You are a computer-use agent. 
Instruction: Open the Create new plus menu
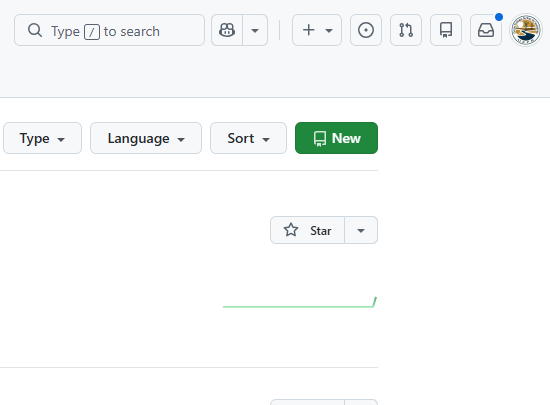(x=317, y=30)
